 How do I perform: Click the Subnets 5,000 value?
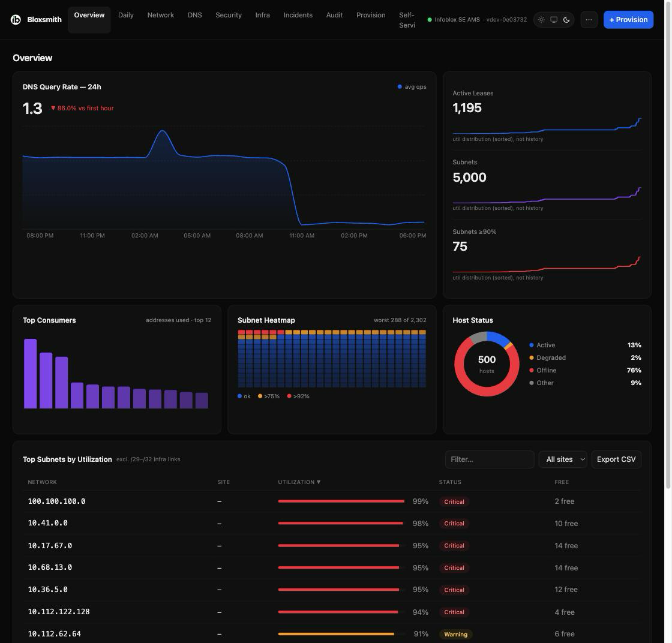point(469,178)
